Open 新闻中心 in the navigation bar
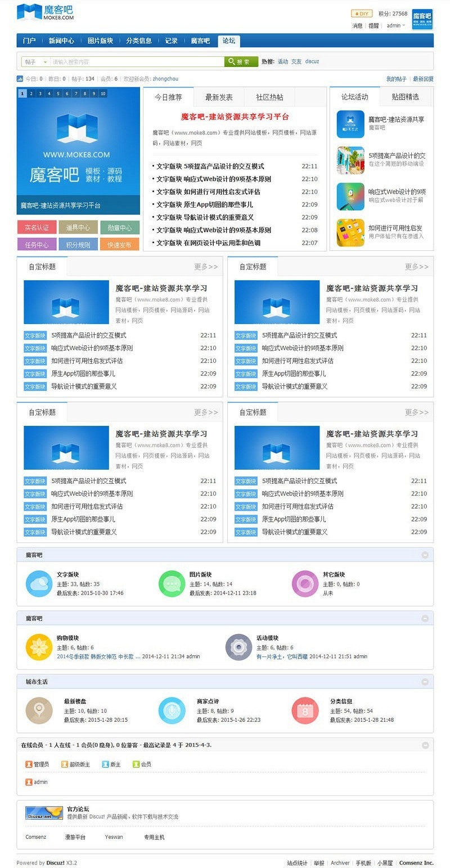The width and height of the screenshot is (450, 868). click(61, 41)
